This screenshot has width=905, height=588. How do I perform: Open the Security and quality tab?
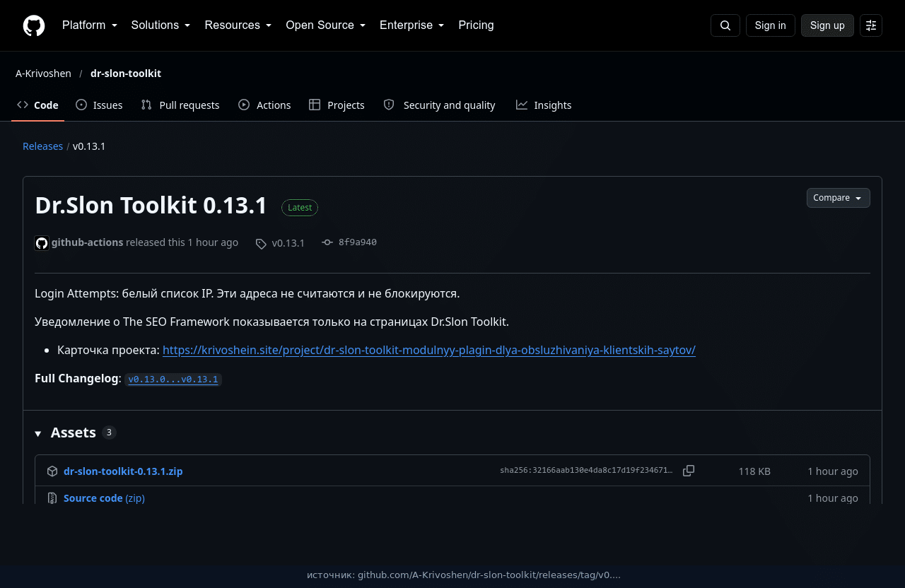[x=439, y=105]
